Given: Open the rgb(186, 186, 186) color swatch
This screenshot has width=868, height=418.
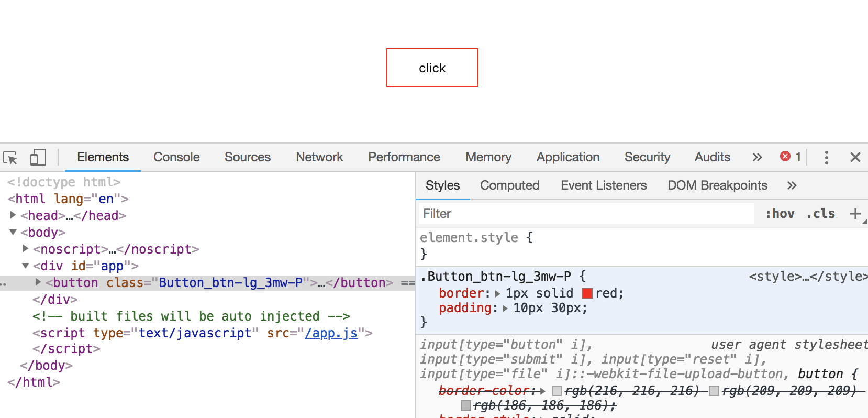Looking at the screenshot, I should (465, 405).
